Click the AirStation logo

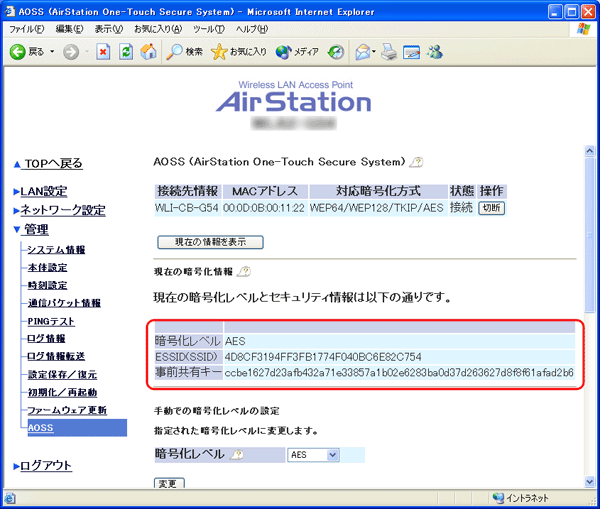[293, 102]
